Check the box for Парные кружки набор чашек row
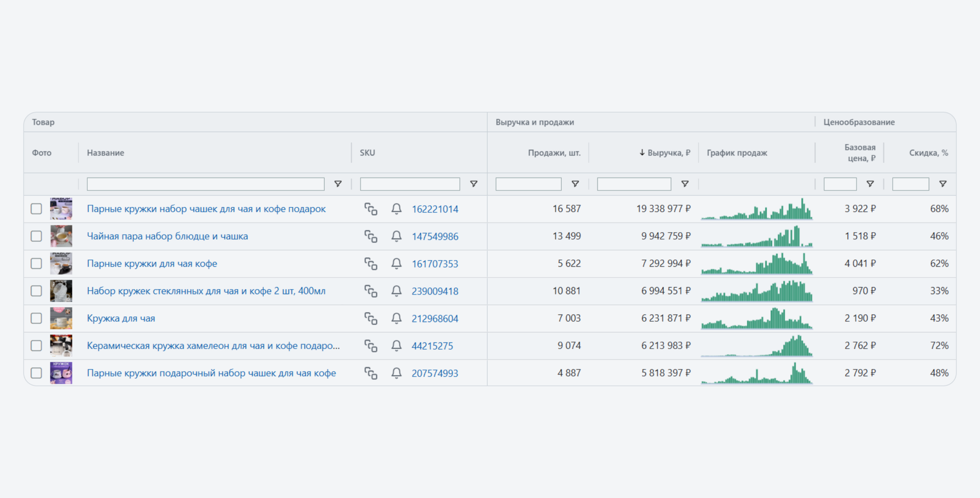This screenshot has width=980, height=498. 37,209
